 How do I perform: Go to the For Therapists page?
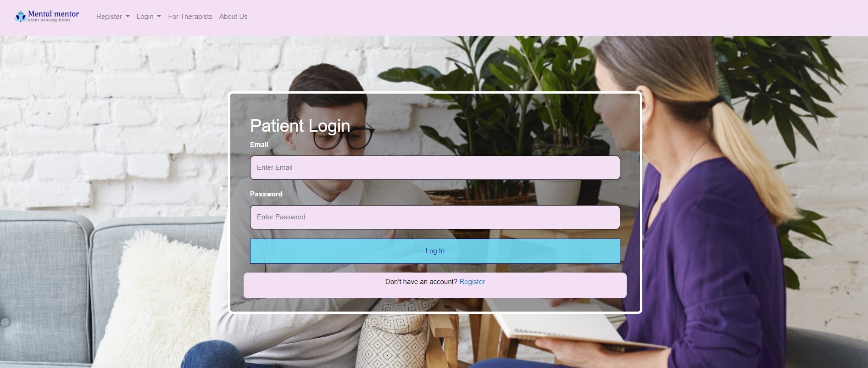click(190, 17)
